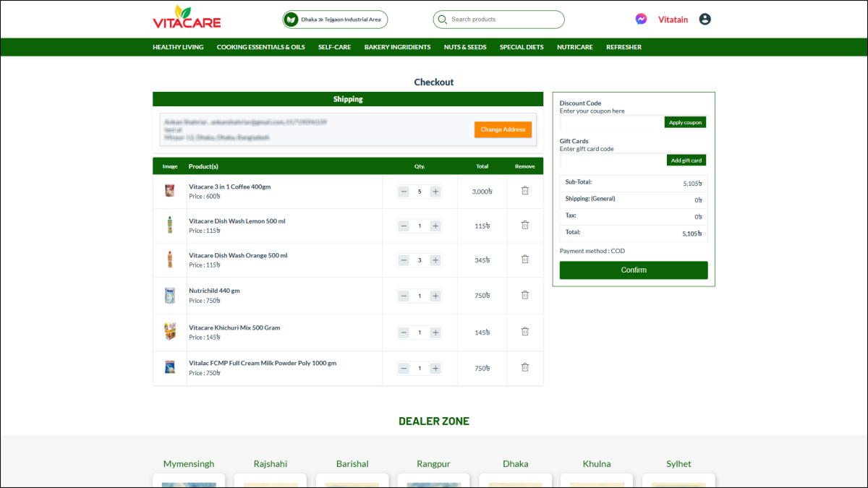Image resolution: width=868 pixels, height=488 pixels.
Task: Open Vitacare 3 in 1 Coffee 400gm link
Action: coord(230,187)
